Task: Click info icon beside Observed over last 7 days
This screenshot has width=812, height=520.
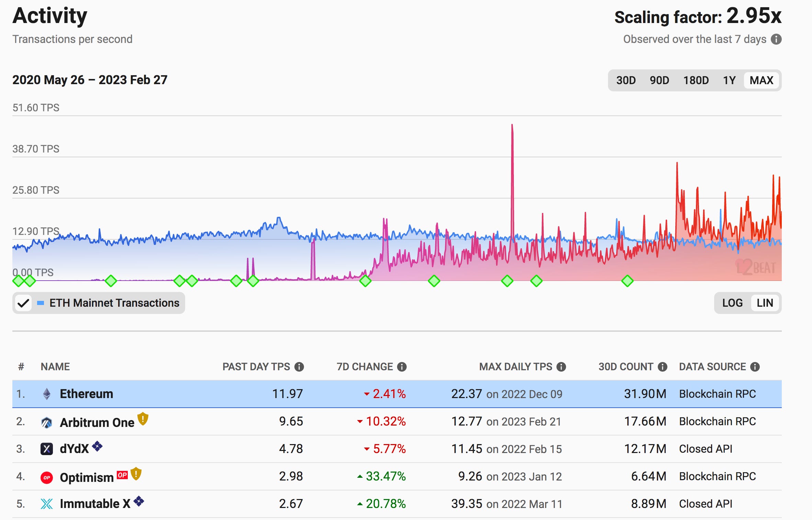Action: click(x=776, y=39)
